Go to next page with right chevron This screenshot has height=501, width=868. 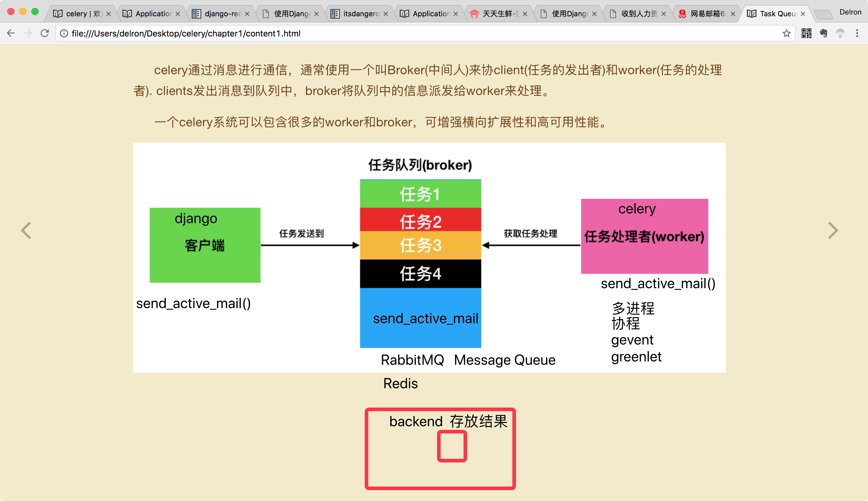833,230
